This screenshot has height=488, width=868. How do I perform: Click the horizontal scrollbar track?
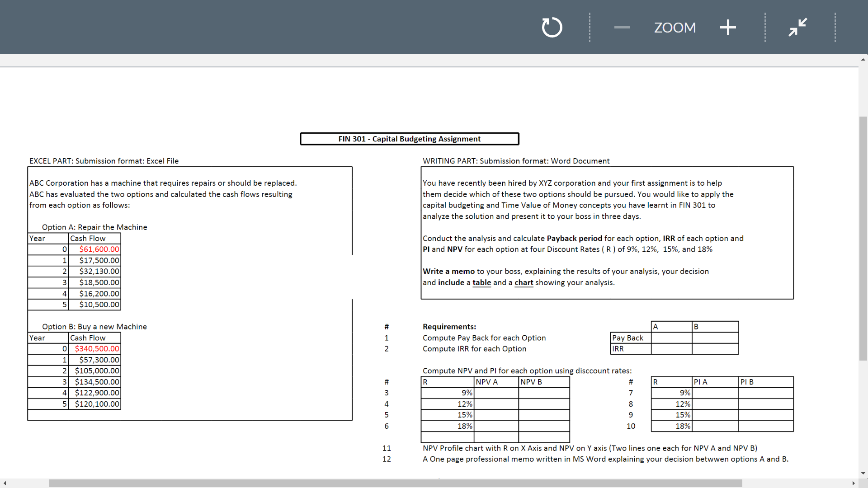pyautogui.click(x=434, y=483)
